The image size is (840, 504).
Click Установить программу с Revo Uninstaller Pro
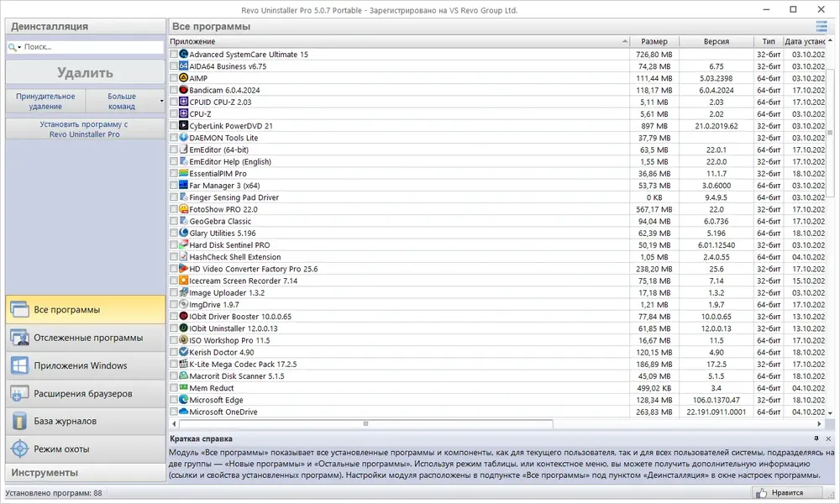[85, 129]
